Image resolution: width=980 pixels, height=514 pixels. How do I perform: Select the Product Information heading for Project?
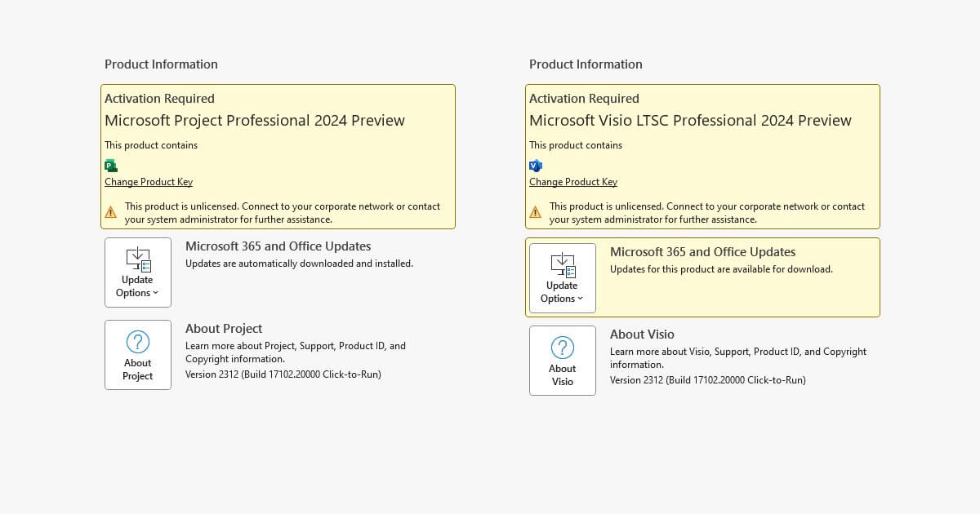click(x=161, y=64)
